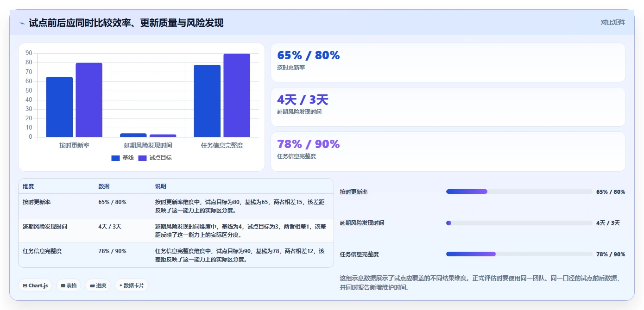The width and height of the screenshot is (644, 310).
Task: Click the 延期风险发现时间 progress bar
Action: [519, 223]
